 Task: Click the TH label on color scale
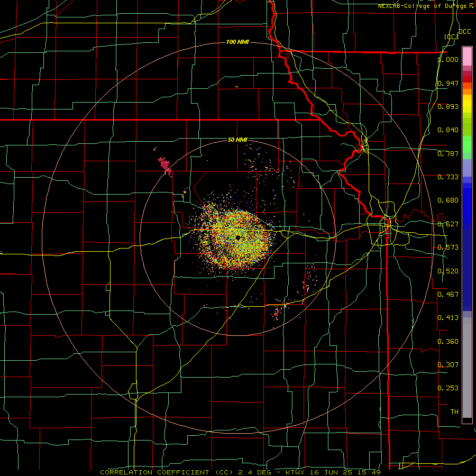tap(454, 412)
